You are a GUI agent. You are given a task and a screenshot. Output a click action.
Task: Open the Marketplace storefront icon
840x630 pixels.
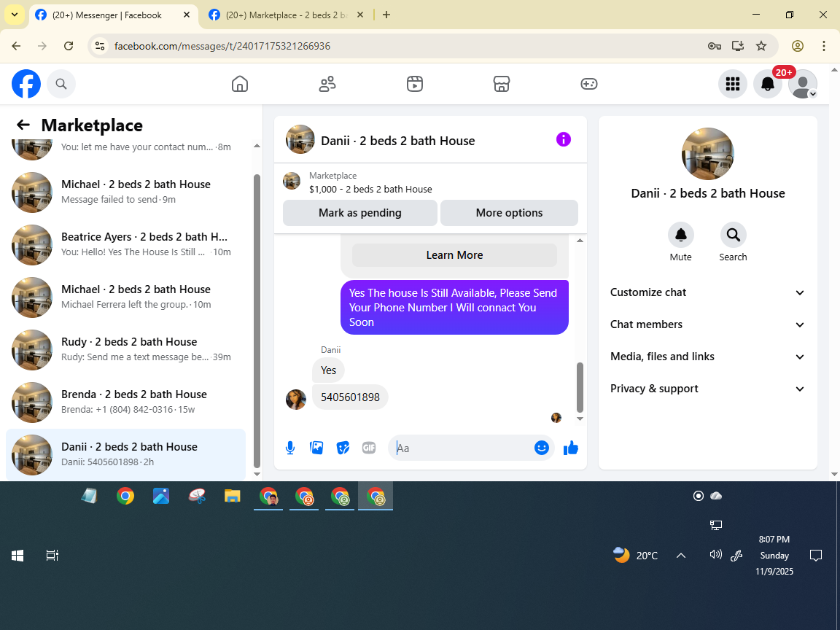502,84
